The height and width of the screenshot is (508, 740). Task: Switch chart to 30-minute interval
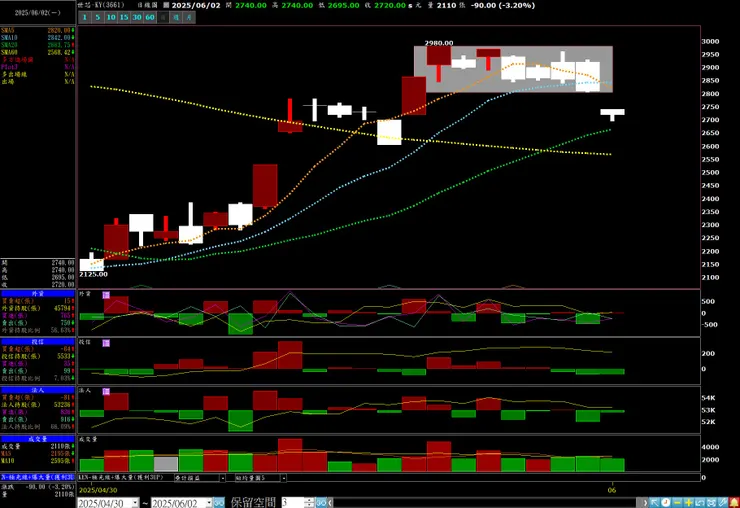click(x=137, y=17)
